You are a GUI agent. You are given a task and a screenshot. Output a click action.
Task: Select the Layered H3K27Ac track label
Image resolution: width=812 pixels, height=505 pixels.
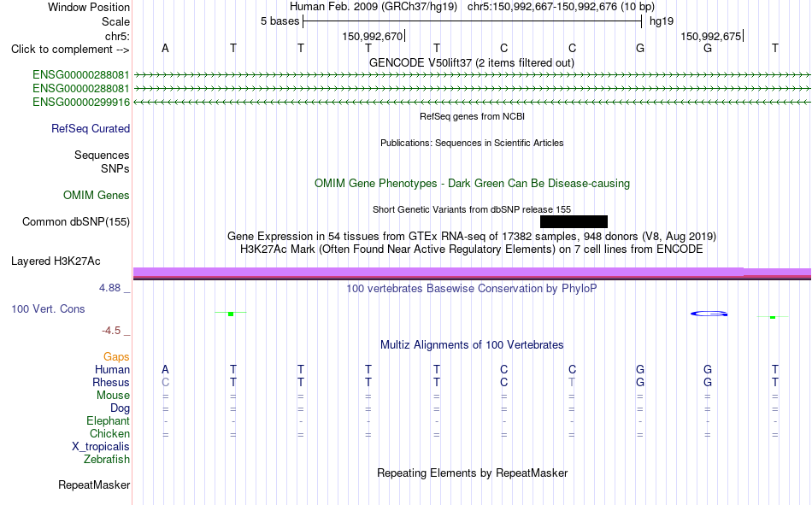pos(56,261)
